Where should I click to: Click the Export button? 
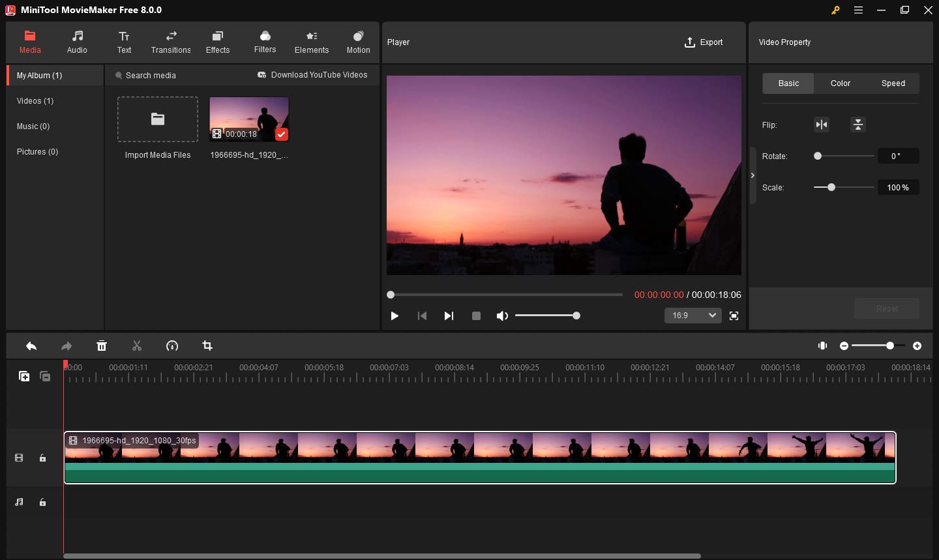[704, 42]
